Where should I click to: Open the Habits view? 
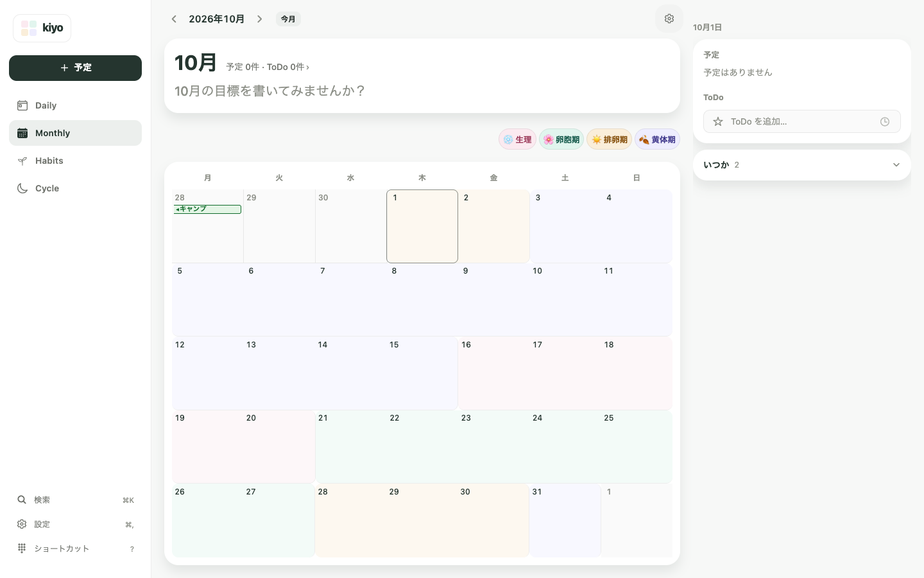coord(75,161)
